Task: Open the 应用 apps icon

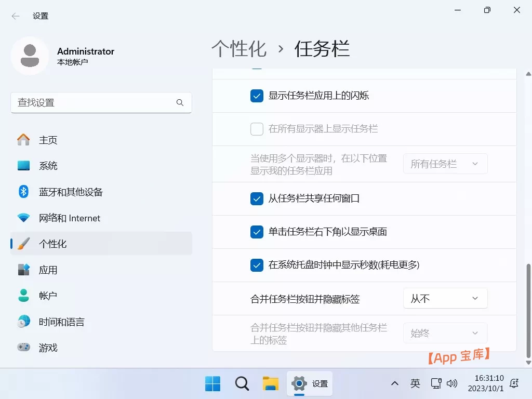Action: coord(23,270)
